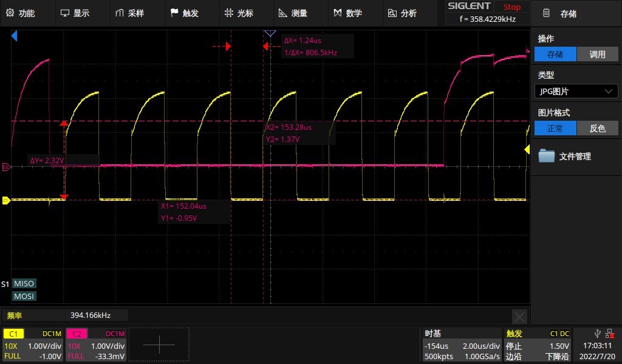The image size is (622, 364).
Task: Open the JPG图片 file type dropdown
Action: coord(575,91)
